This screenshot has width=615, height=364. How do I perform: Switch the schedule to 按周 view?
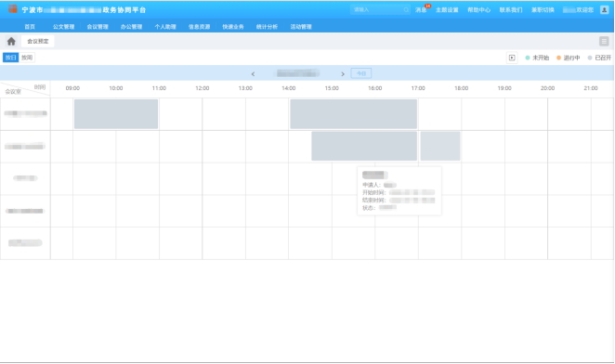(27, 58)
